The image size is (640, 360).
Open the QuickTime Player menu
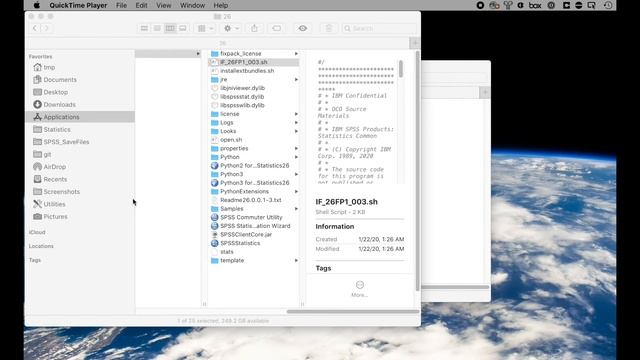(78, 5)
